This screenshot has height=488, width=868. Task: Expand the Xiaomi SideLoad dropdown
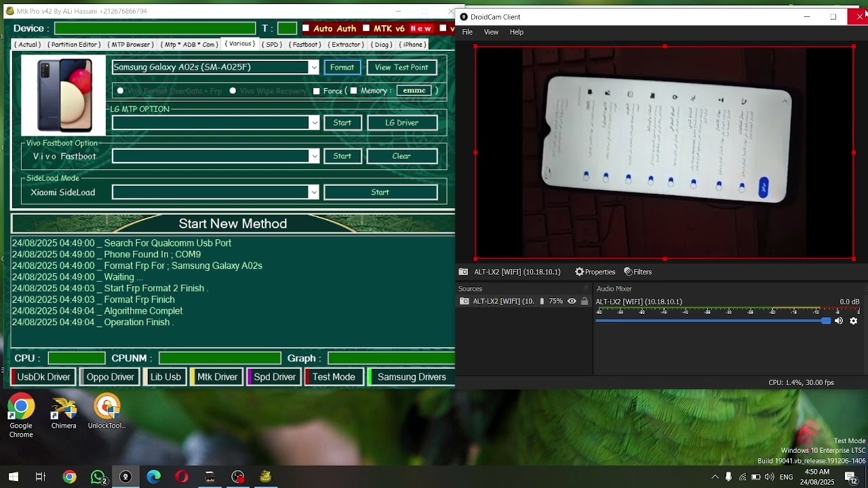pyautogui.click(x=313, y=192)
